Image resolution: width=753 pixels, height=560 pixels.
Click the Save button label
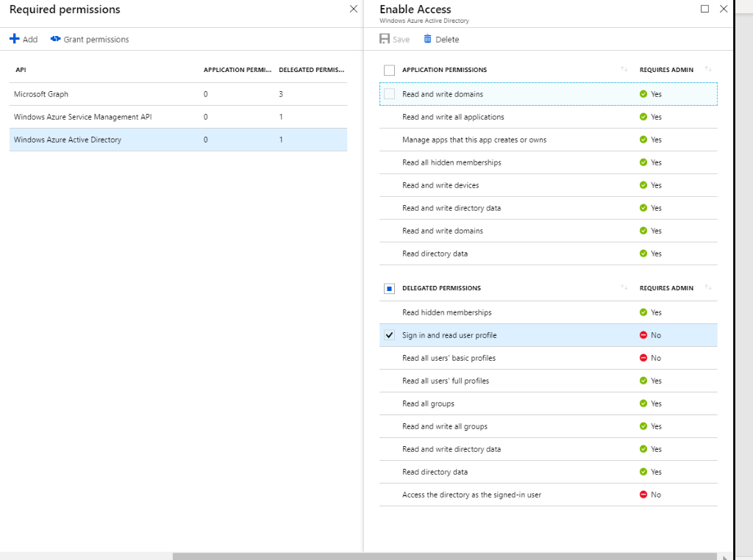click(x=401, y=40)
